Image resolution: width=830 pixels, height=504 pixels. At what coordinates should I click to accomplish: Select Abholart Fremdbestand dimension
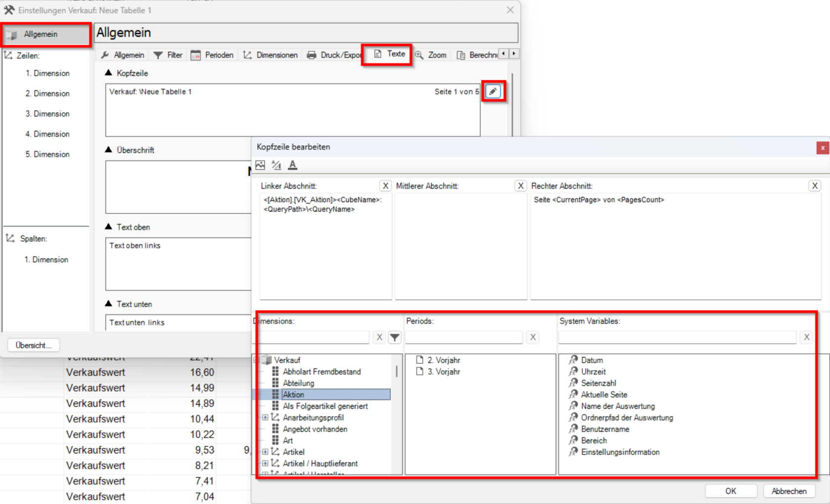point(322,371)
